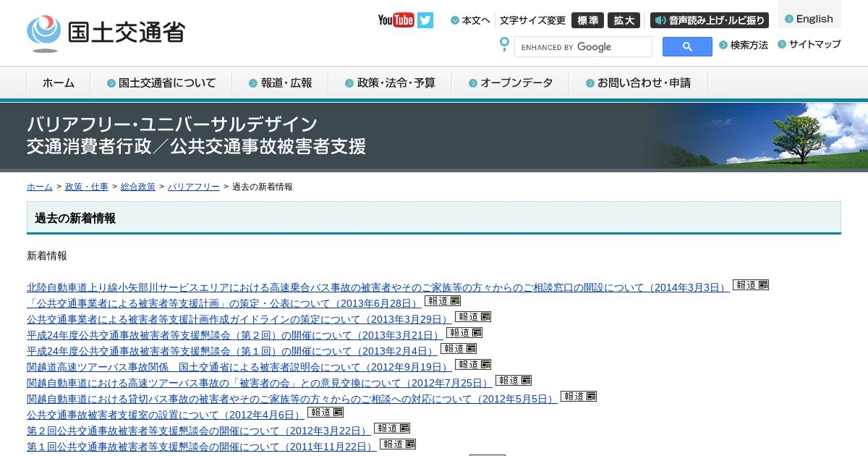Activate 音声読み上げ・ルビ振り button
868x456 pixels.
point(710,20)
